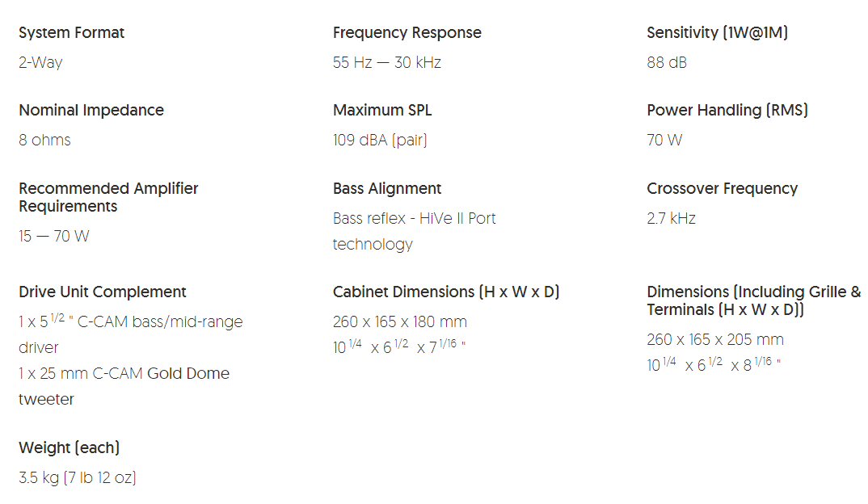Click the Sensitivity (1W@1M) heading
The width and height of the screenshot is (868, 504).
pyautogui.click(x=717, y=33)
